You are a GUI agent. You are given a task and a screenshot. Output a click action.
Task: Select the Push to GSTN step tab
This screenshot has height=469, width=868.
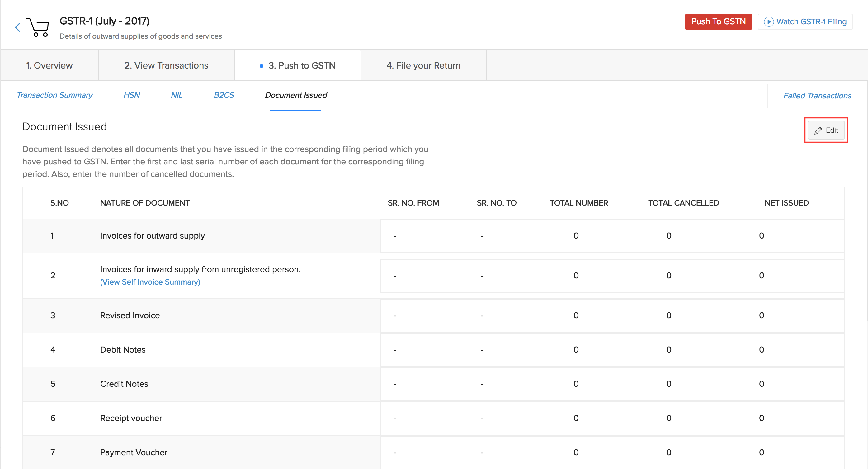[302, 65]
